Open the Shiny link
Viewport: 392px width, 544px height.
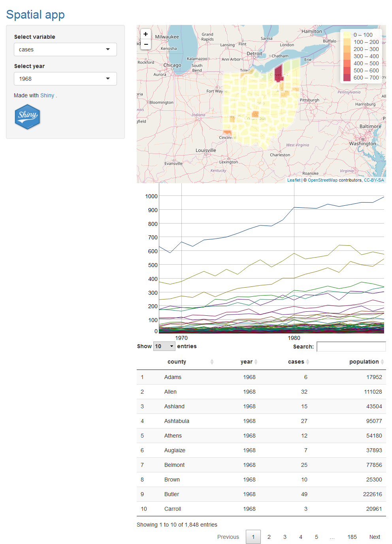point(47,95)
